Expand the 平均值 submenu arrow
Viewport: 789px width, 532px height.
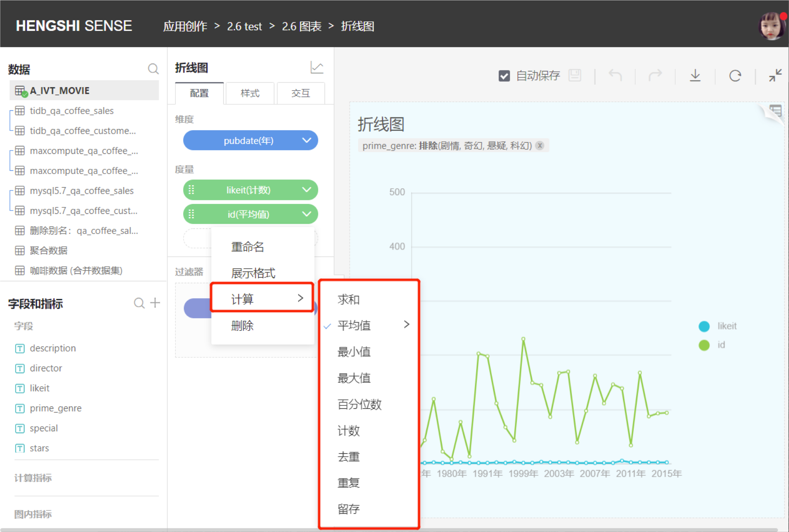407,325
